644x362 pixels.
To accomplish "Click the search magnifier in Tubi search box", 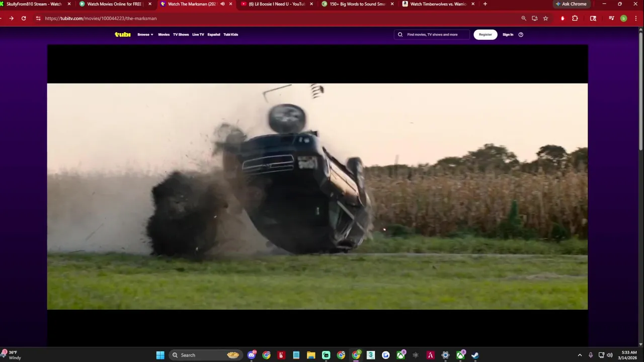I will click(400, 35).
